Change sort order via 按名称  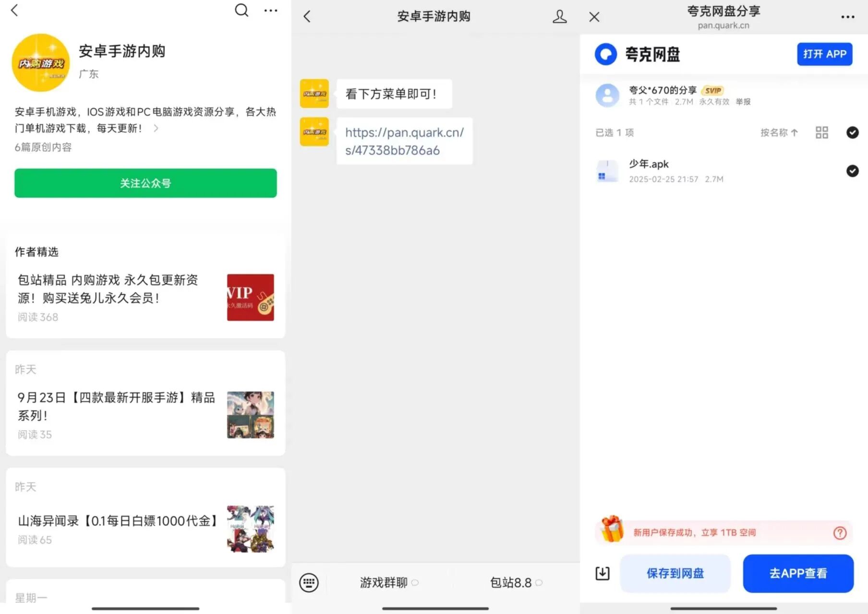point(779,132)
